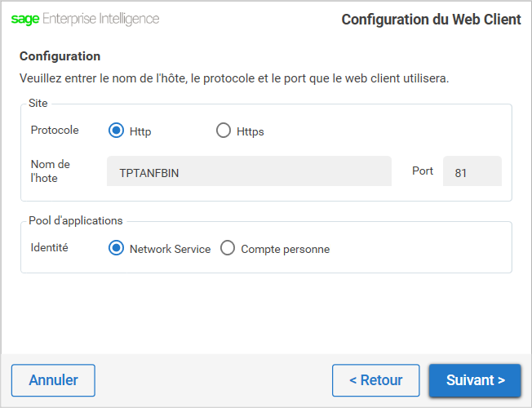Click the Configuration du Web Client title
This screenshot has width=532, height=408.
[x=431, y=20]
